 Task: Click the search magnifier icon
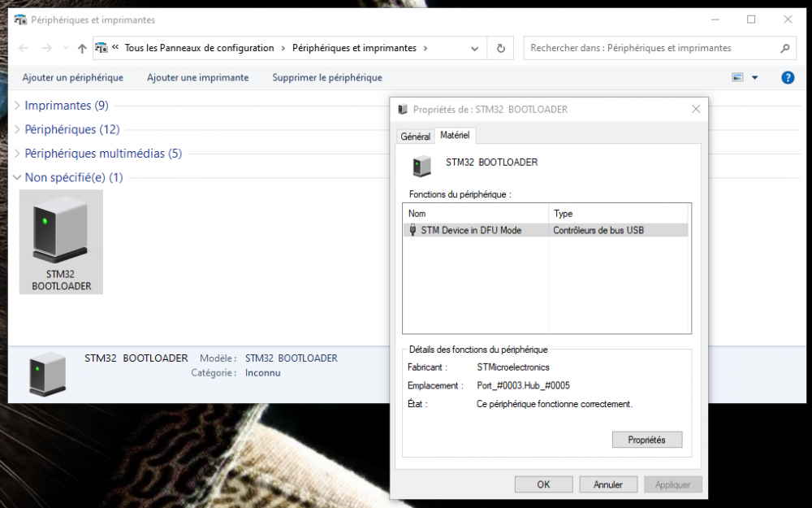tap(784, 49)
